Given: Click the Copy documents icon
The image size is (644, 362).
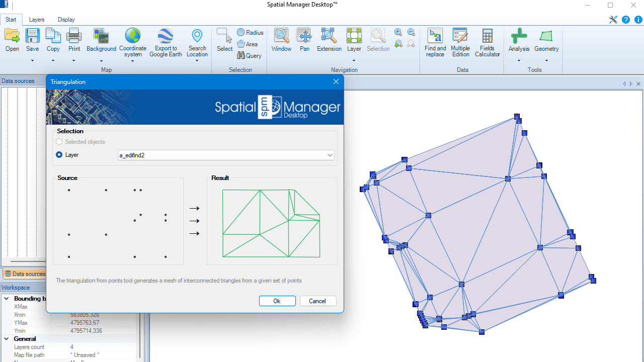Looking at the screenshot, I should (x=53, y=36).
